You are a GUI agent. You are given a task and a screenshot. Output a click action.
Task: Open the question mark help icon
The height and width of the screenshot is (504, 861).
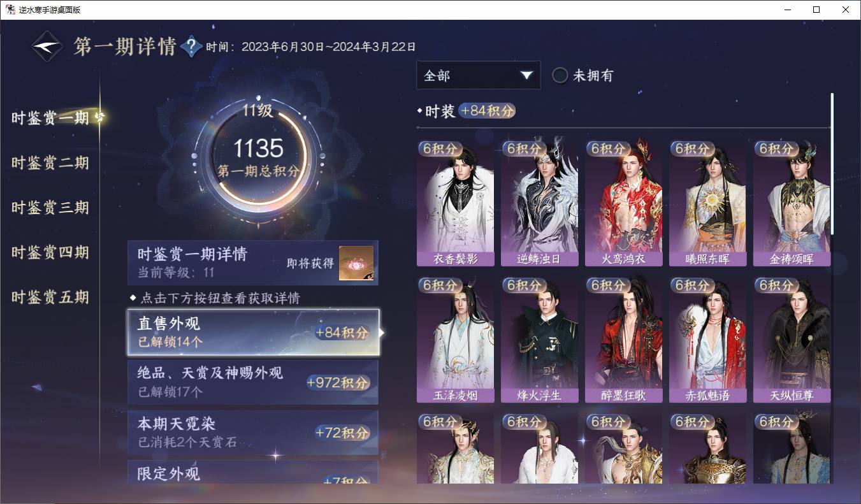pyautogui.click(x=191, y=47)
